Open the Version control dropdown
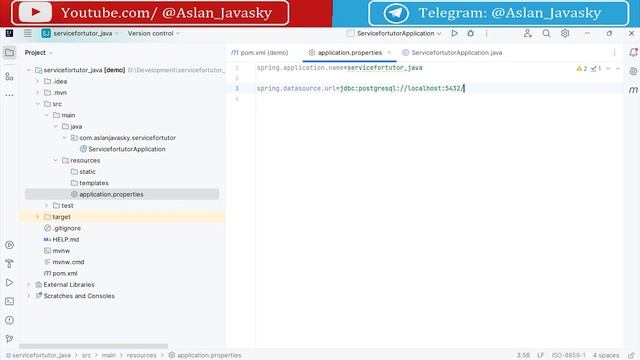Screen dimensions: 640x360 (154, 33)
